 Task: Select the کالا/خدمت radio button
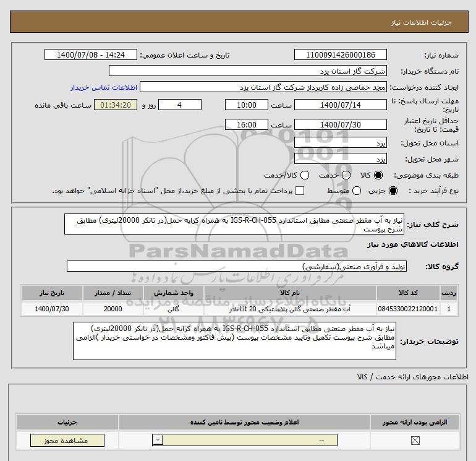tap(305, 175)
